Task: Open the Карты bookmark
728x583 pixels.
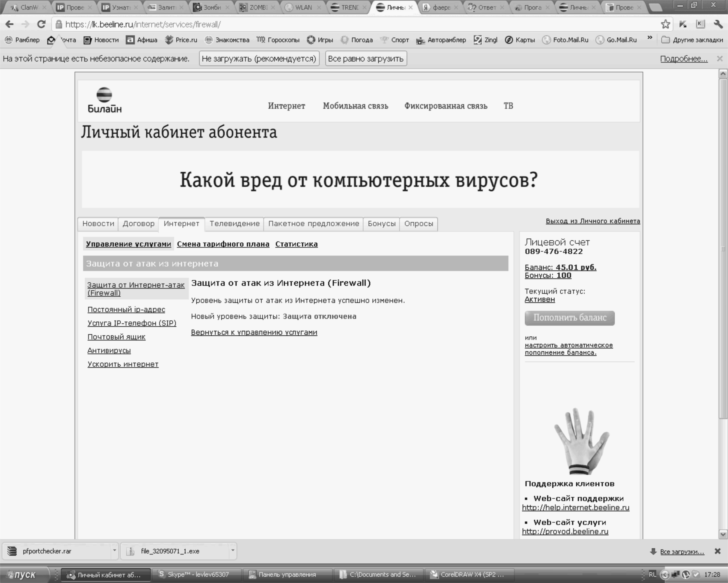Action: (x=520, y=40)
